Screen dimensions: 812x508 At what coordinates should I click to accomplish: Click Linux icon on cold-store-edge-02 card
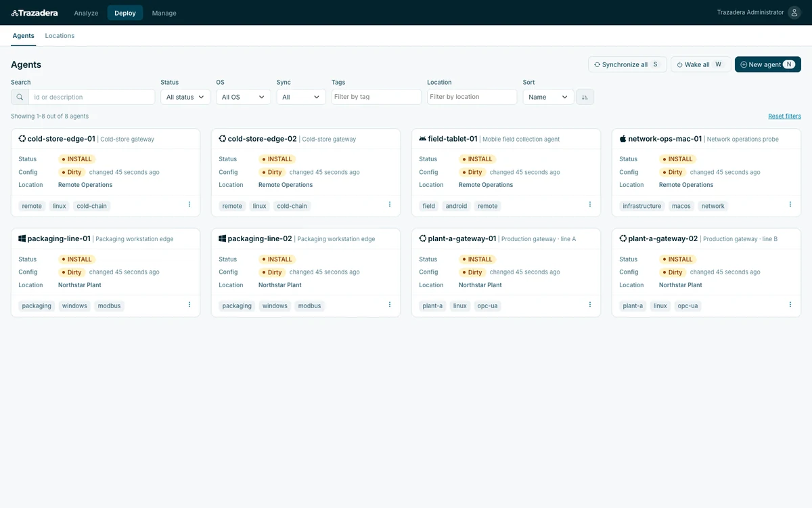pyautogui.click(x=223, y=139)
